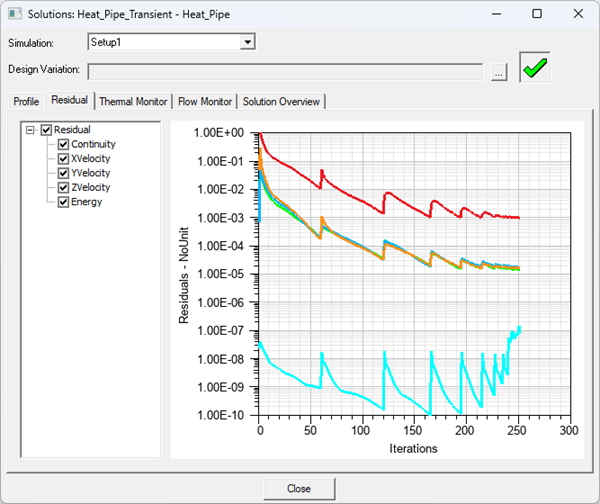
Task: Click the 1.00E-10 axis value
Action: tap(220, 415)
